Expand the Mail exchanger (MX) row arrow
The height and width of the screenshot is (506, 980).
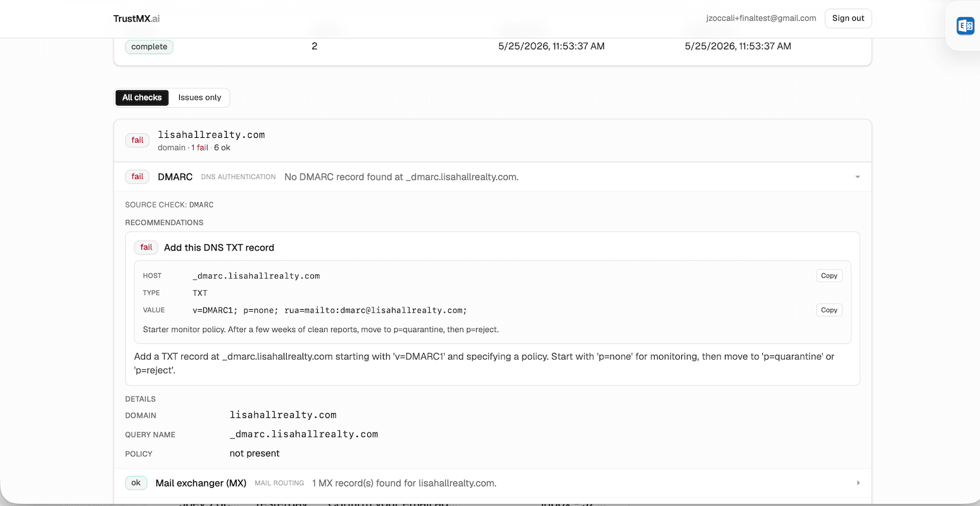858,483
